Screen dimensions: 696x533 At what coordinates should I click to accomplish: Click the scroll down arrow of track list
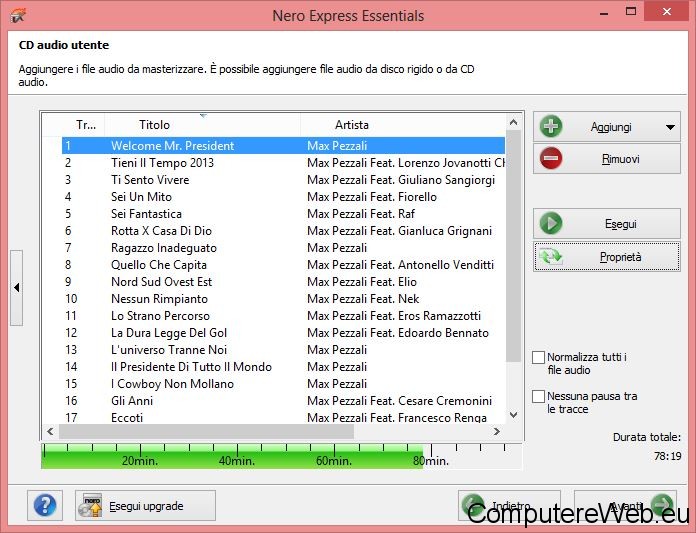pos(514,415)
